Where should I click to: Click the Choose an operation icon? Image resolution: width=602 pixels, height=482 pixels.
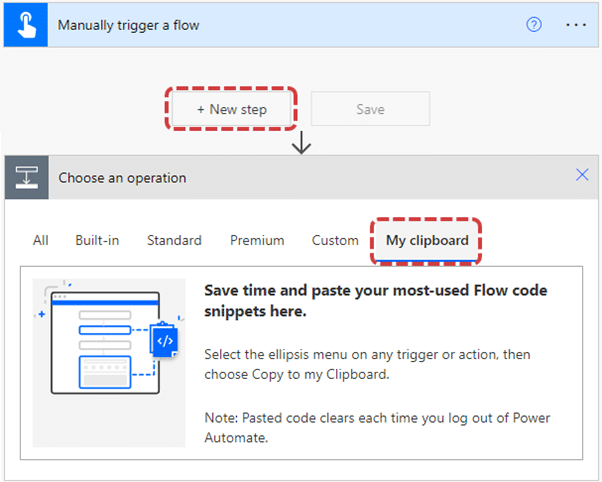click(26, 177)
